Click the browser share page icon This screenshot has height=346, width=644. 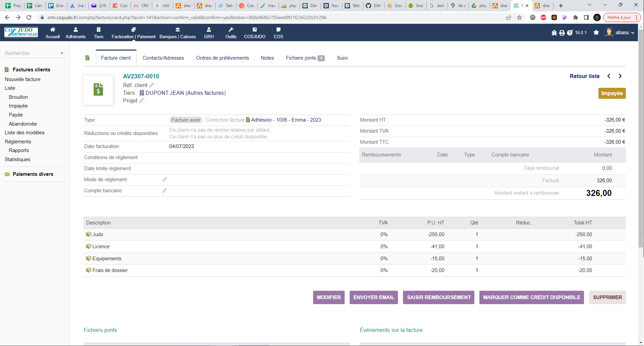tap(509, 17)
